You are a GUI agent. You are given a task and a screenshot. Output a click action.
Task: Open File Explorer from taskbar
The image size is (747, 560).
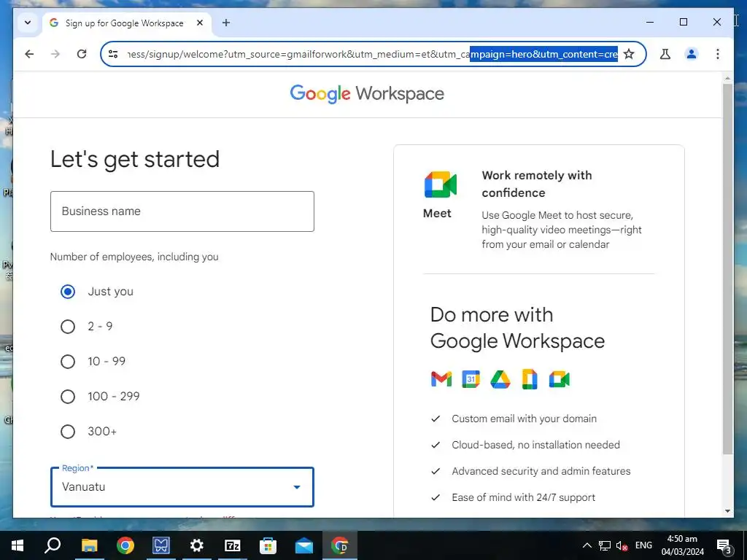point(89,545)
